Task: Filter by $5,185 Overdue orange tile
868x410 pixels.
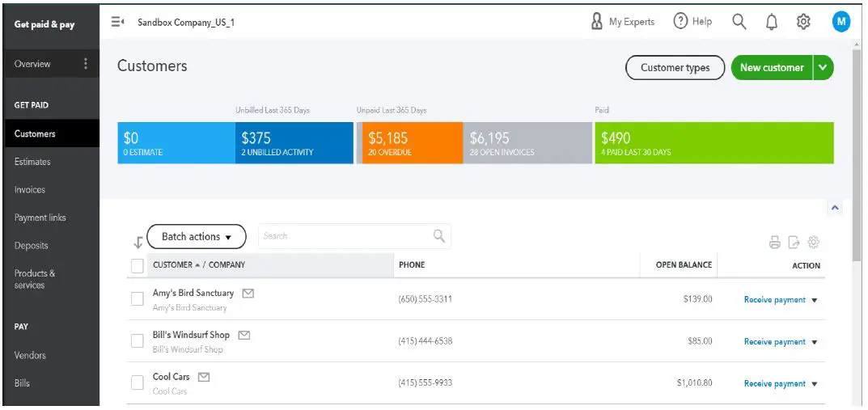Action: click(x=413, y=143)
